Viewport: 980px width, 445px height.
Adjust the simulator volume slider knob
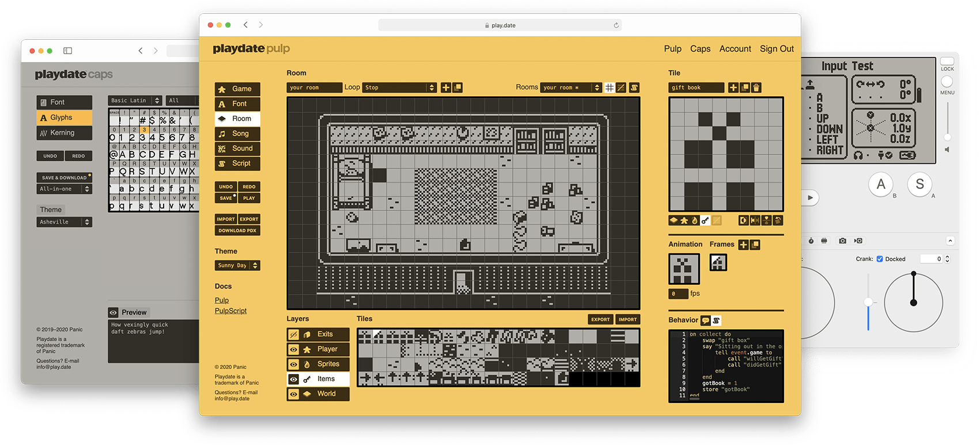point(947,137)
